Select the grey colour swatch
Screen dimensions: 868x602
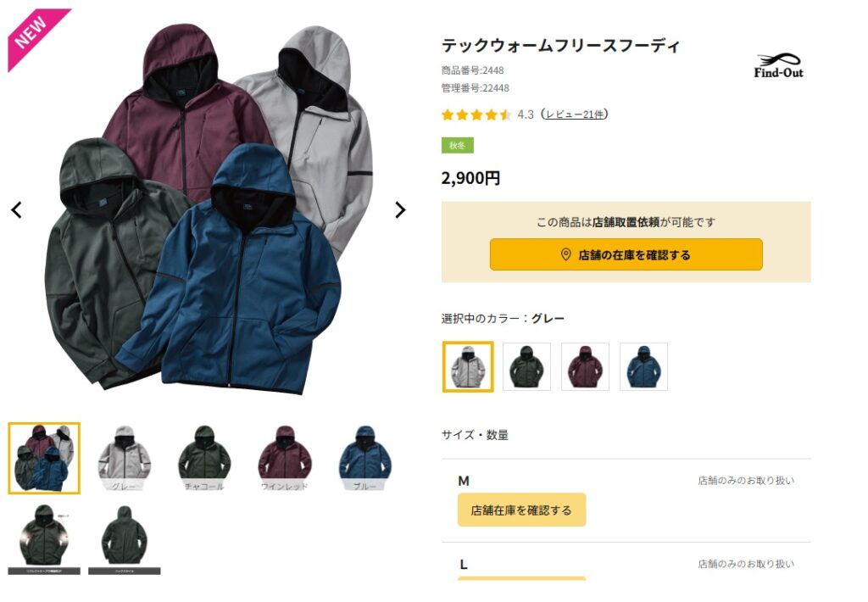(x=468, y=366)
